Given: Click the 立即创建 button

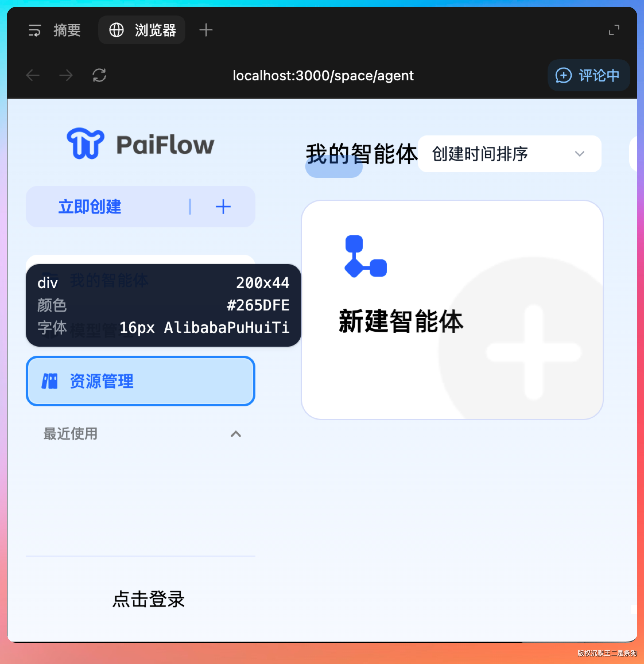Looking at the screenshot, I should [x=90, y=207].
